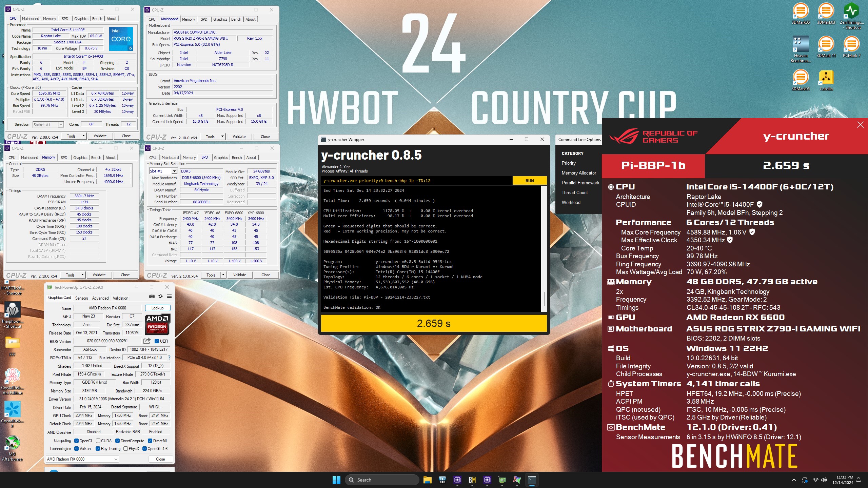Toggle the UEFI checkbox in GPU-Z

157,341
